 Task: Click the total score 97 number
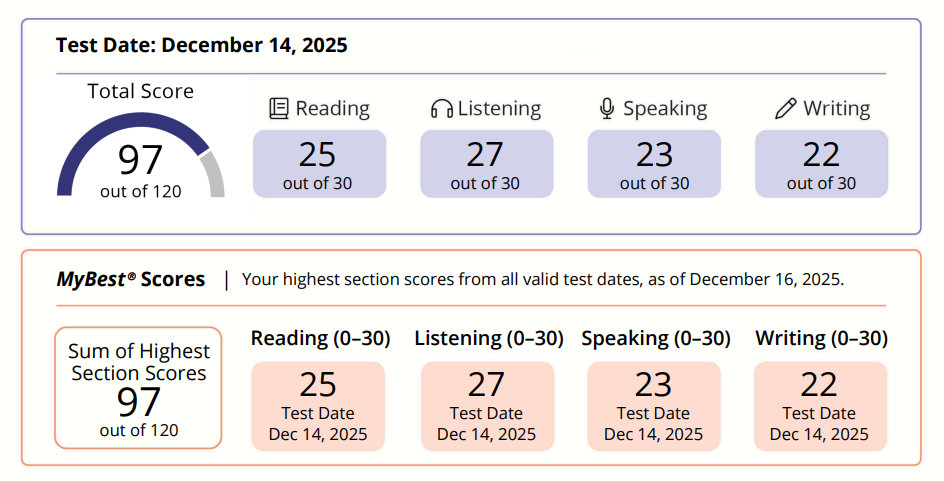[140, 160]
